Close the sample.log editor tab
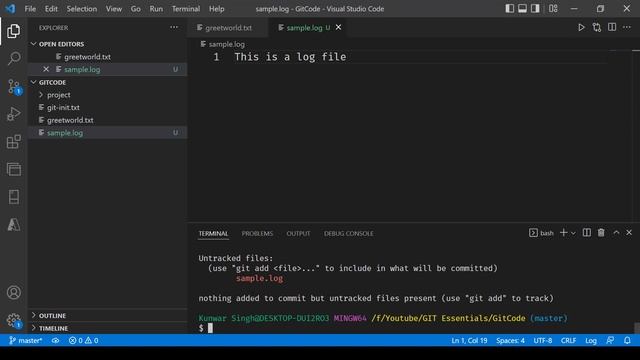Image resolution: width=640 pixels, height=360 pixels. point(338,27)
